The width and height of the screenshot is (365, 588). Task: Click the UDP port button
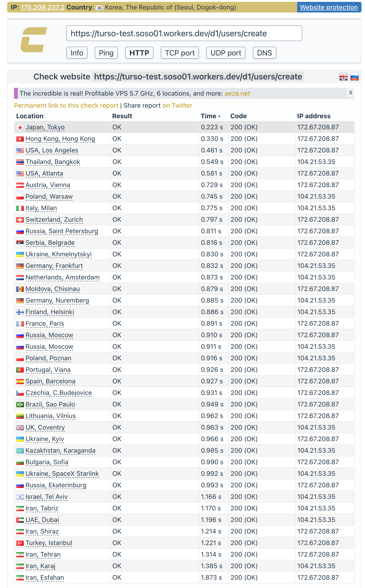click(x=226, y=53)
